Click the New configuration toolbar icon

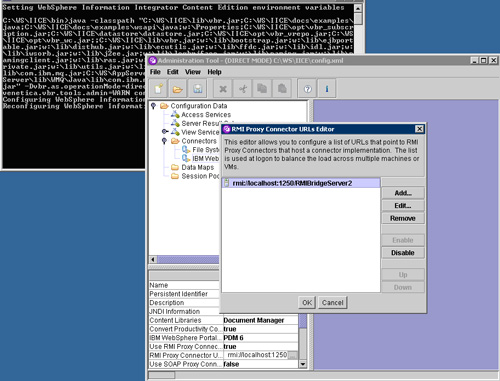click(x=159, y=89)
